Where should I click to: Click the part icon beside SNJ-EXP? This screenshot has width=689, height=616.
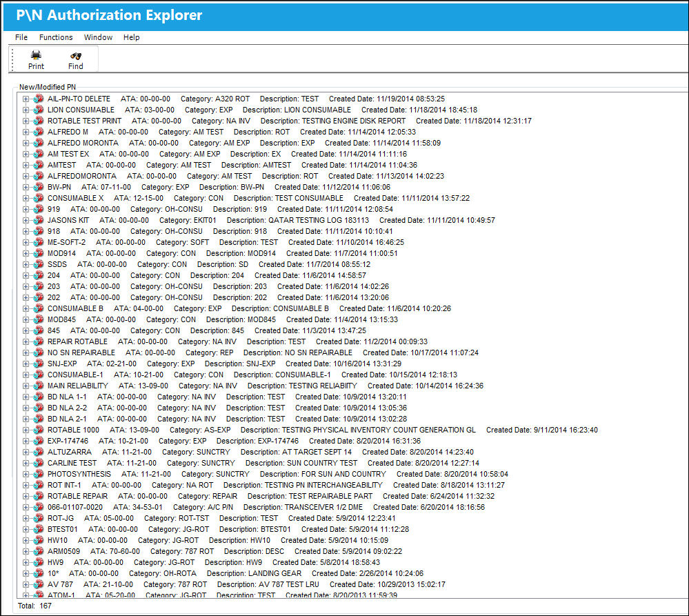[x=39, y=364]
